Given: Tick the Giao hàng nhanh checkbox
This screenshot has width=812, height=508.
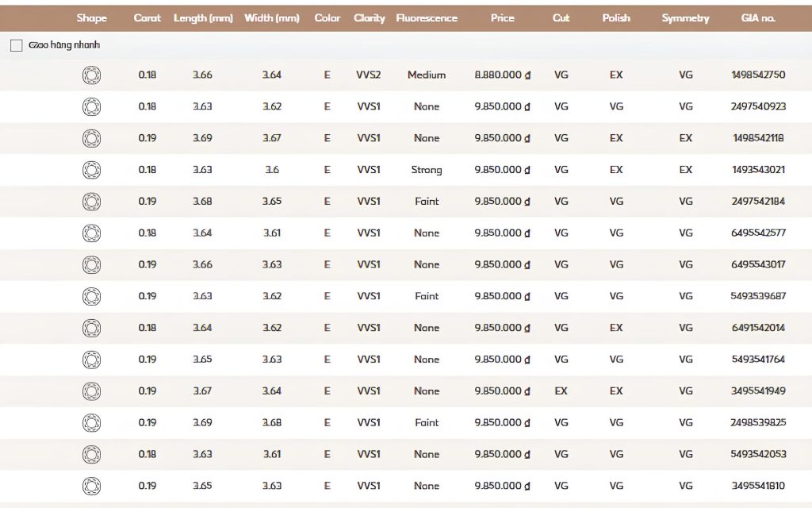Looking at the screenshot, I should (x=16, y=45).
